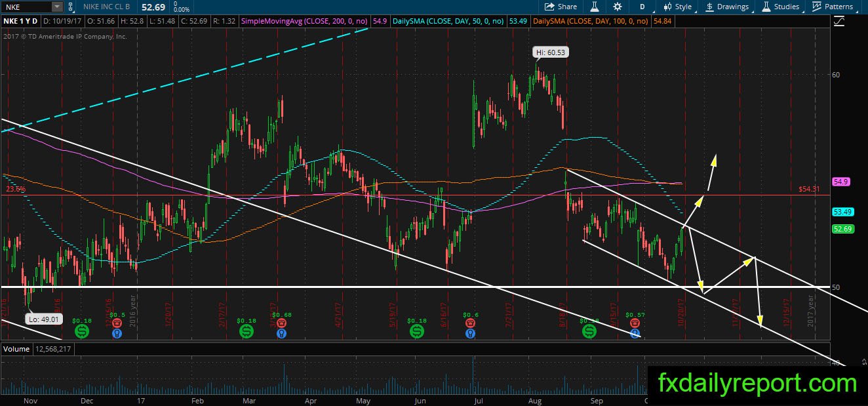Click the chart mode icon below Patterns

click(839, 22)
